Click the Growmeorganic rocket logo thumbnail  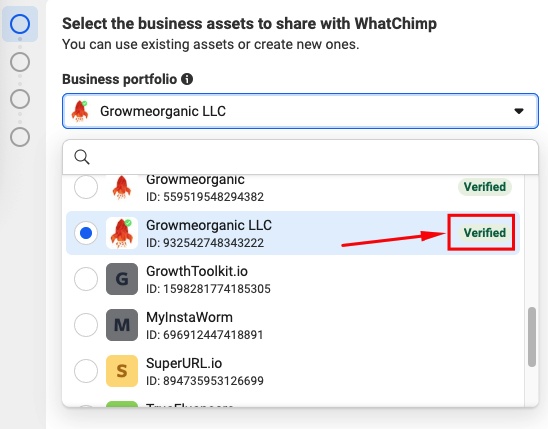122,187
